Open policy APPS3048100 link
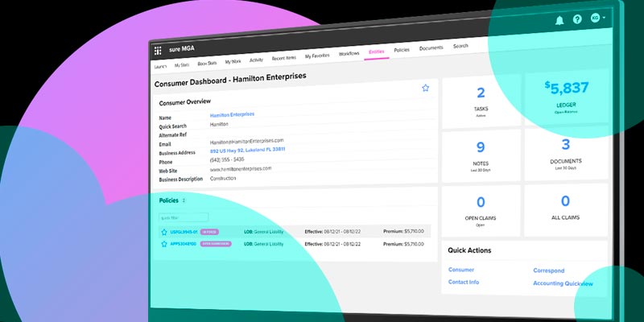The width and height of the screenshot is (644, 322). click(184, 244)
